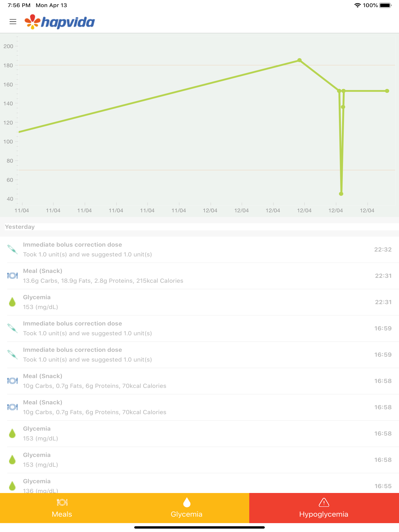Open the 22:32 Immediate bolus correction entry
This screenshot has width=399, height=532.
[199, 250]
